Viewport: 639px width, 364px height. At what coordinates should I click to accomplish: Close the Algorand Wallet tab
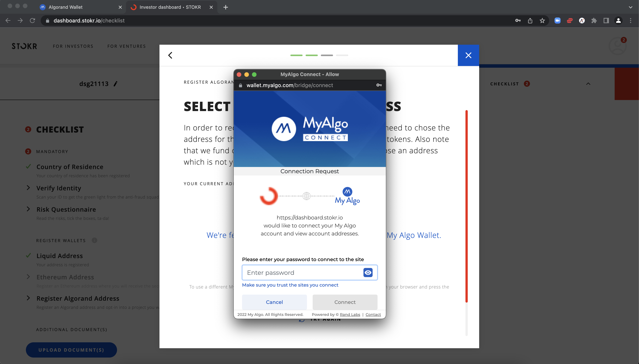(x=120, y=7)
